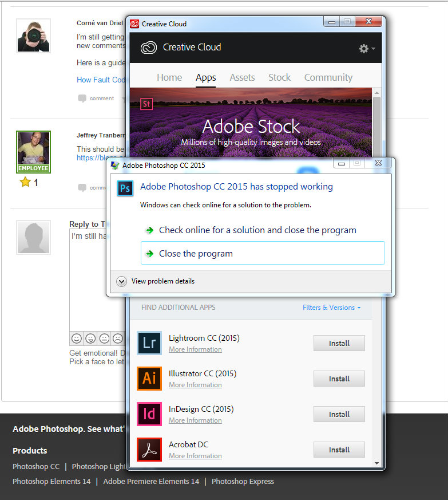Click the Adobe Stock banner image
The height and width of the screenshot is (500, 448).
[251, 123]
